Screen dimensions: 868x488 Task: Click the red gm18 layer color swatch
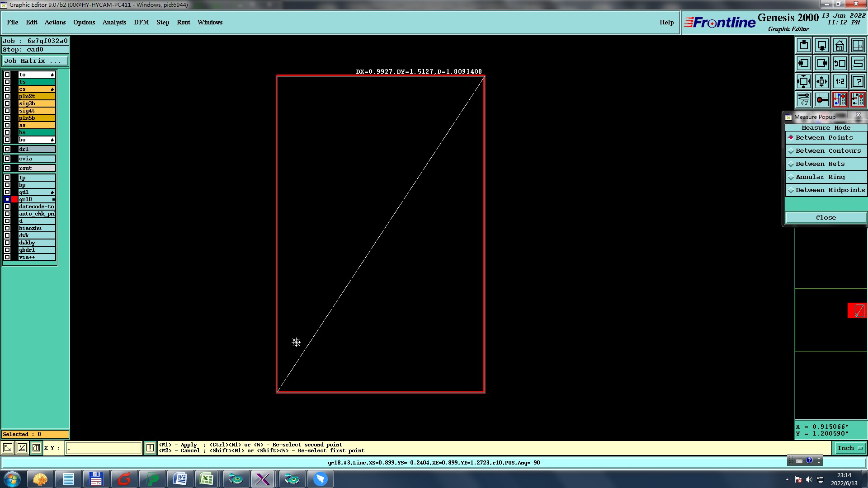tap(15, 199)
